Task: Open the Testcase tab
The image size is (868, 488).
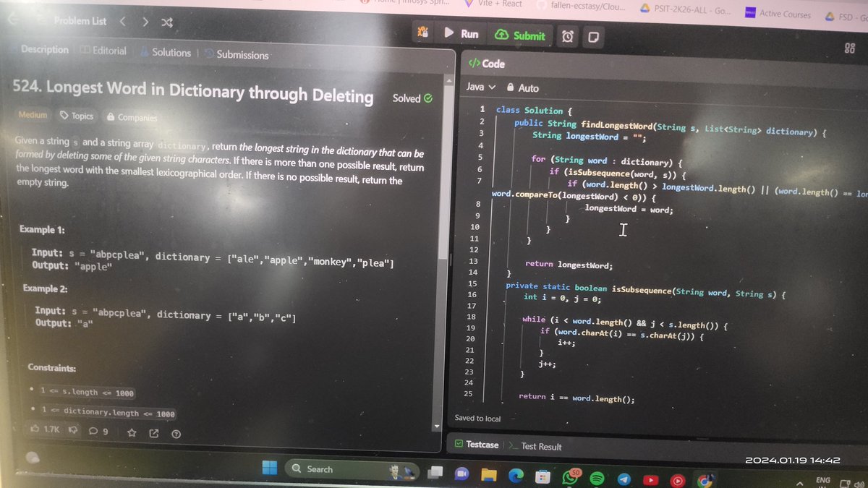Action: coord(477,445)
